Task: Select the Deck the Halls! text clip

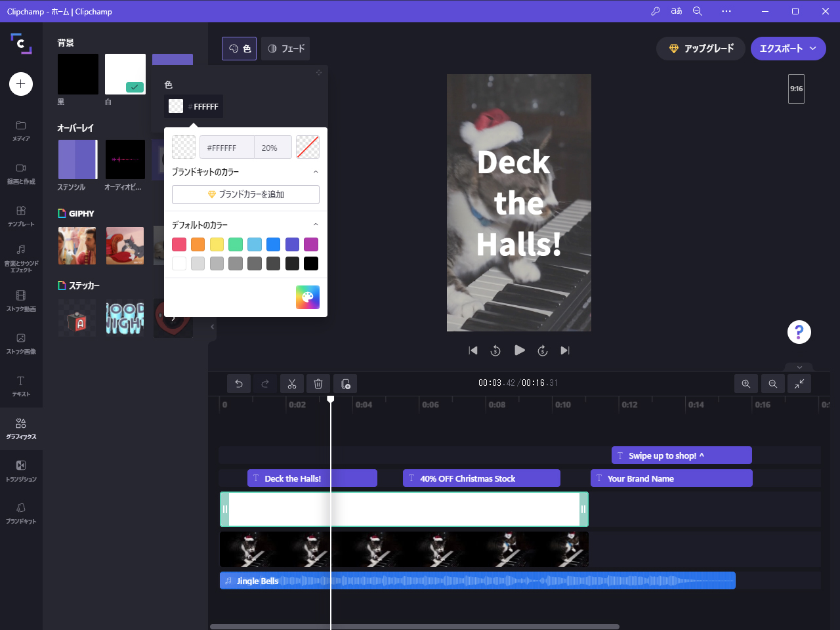Action: [x=312, y=478]
